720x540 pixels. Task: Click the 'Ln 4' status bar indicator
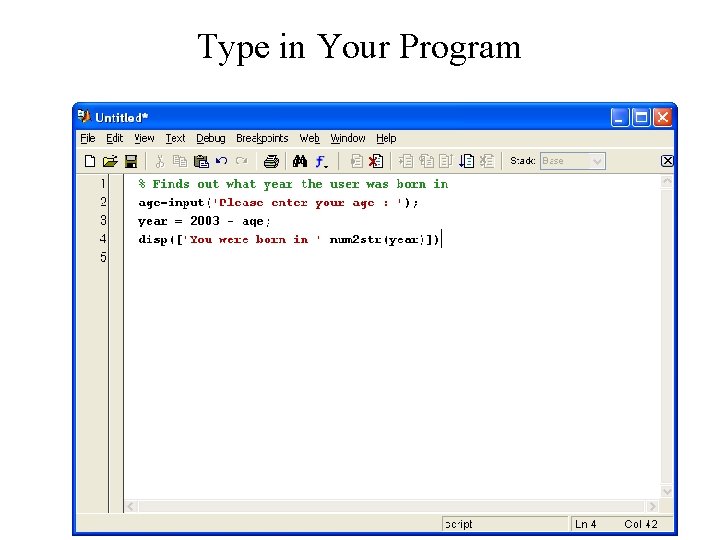pos(585,524)
